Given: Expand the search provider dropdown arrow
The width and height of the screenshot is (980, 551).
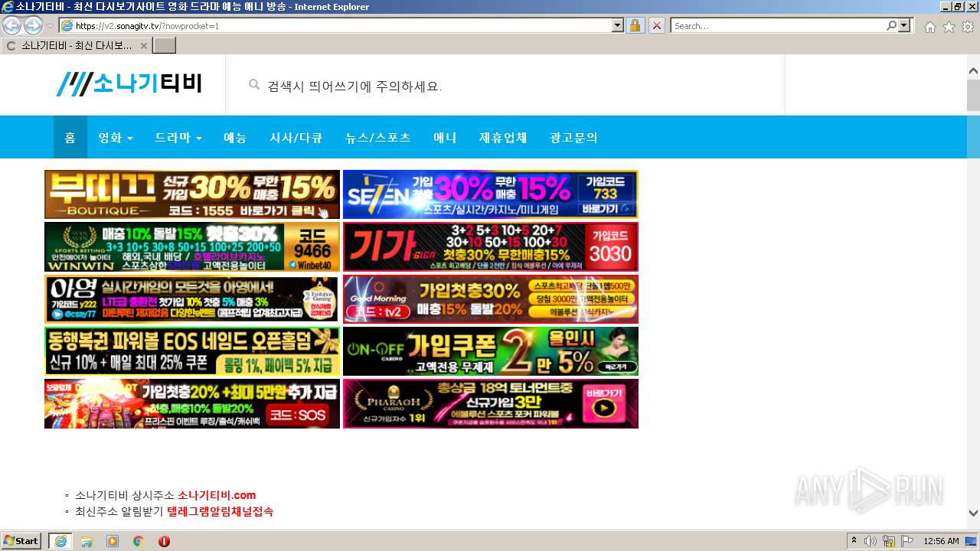Looking at the screenshot, I should pos(906,25).
